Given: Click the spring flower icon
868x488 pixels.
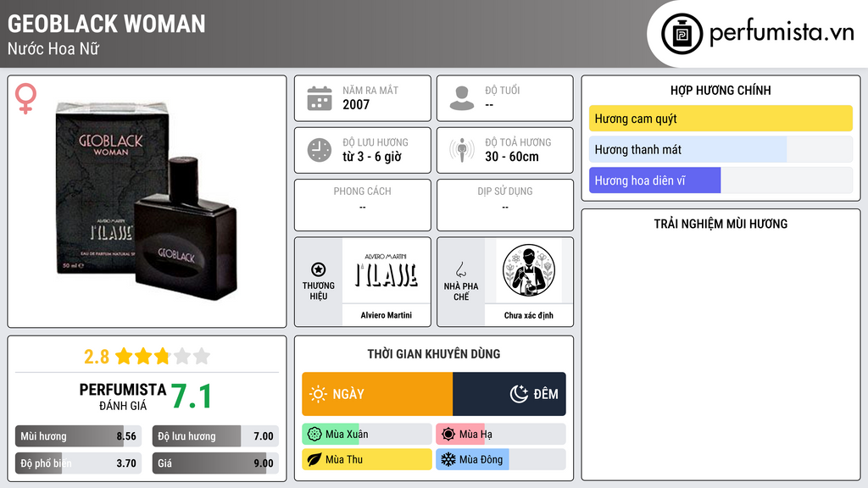Looking at the screenshot, I should [x=314, y=435].
